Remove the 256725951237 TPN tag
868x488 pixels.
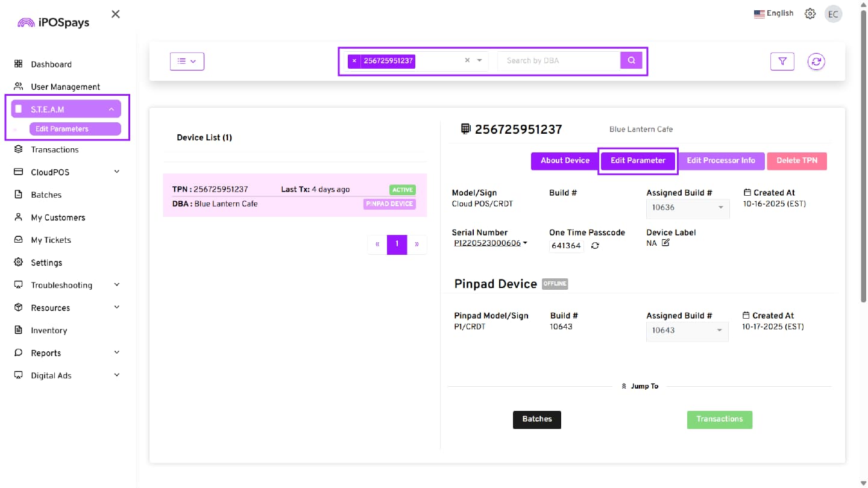click(354, 61)
